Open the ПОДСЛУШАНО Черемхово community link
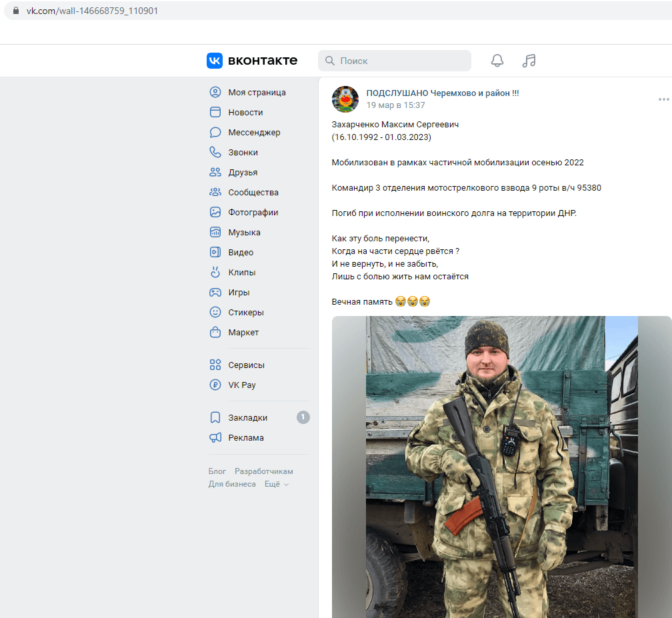Screen dimensions: 672x618 coord(442,93)
